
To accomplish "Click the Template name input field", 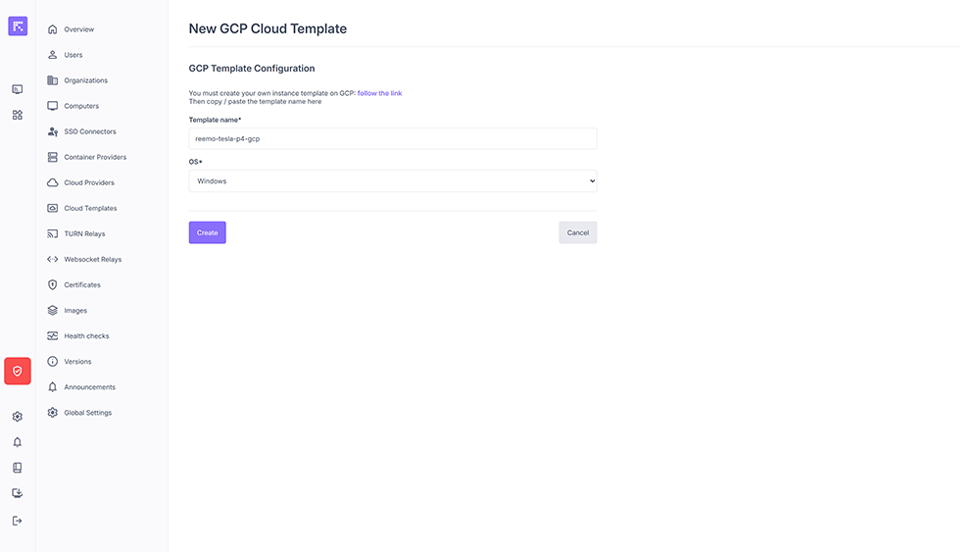I will click(392, 138).
